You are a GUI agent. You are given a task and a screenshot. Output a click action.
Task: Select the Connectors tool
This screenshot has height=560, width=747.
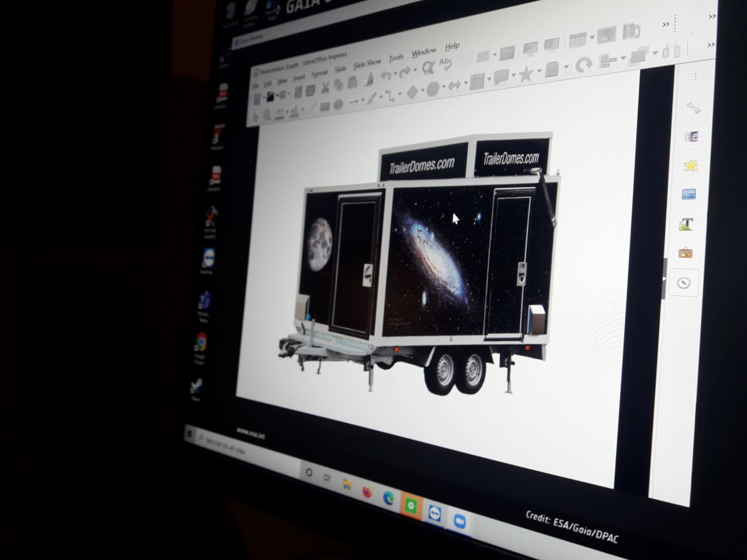click(390, 96)
